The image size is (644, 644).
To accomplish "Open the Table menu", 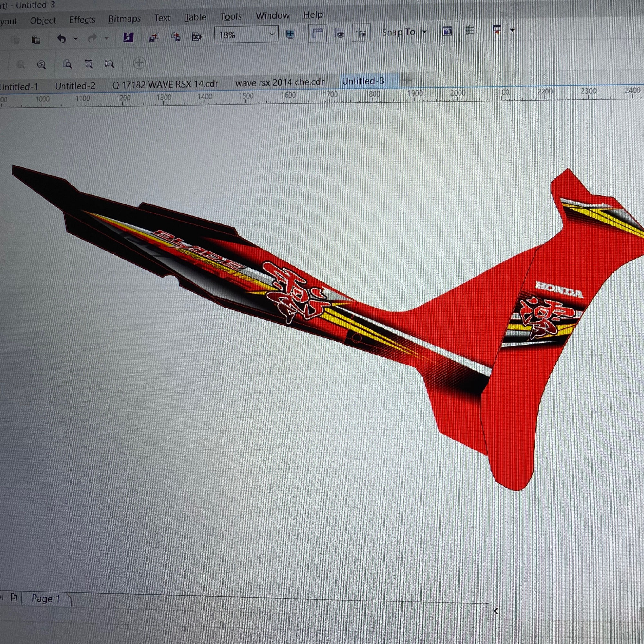I will coord(195,17).
